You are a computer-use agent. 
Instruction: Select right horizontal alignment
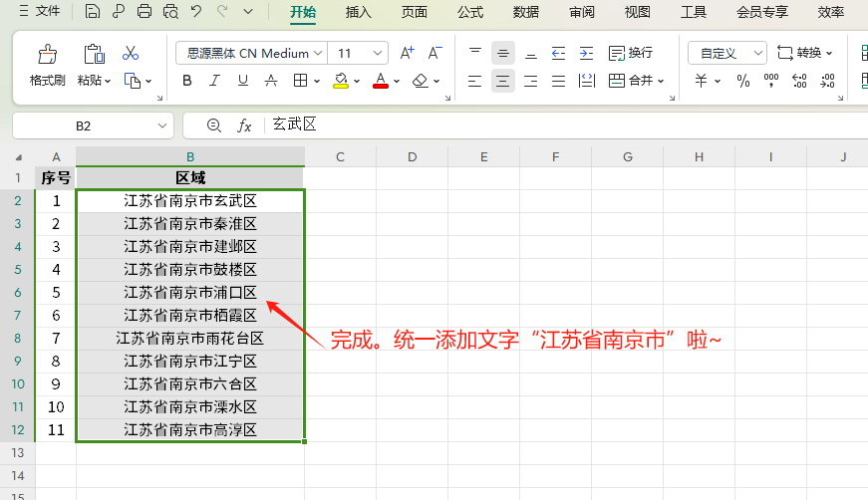pyautogui.click(x=531, y=82)
